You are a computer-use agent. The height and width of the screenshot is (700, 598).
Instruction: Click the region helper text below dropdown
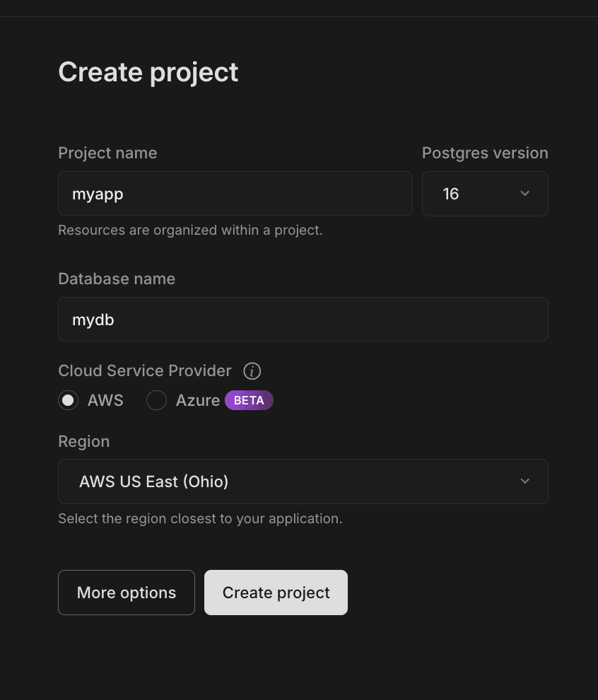(200, 519)
